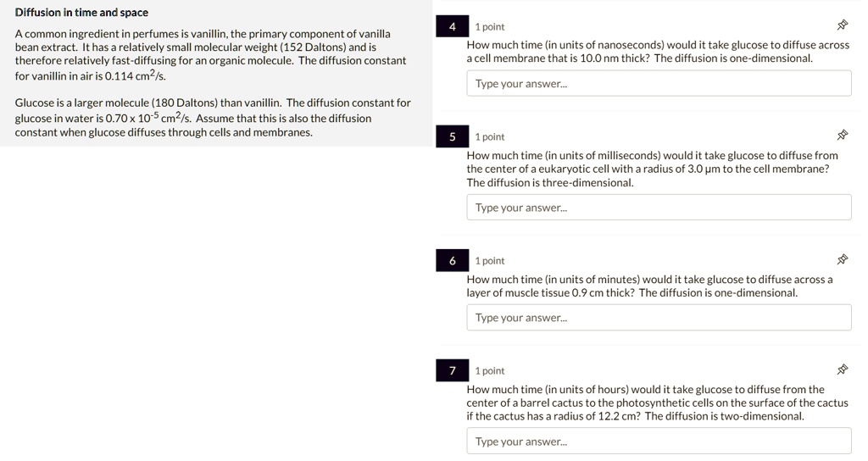Screen dimensions: 868x461
Task: Click the question 5 number badge
Action: point(453,137)
